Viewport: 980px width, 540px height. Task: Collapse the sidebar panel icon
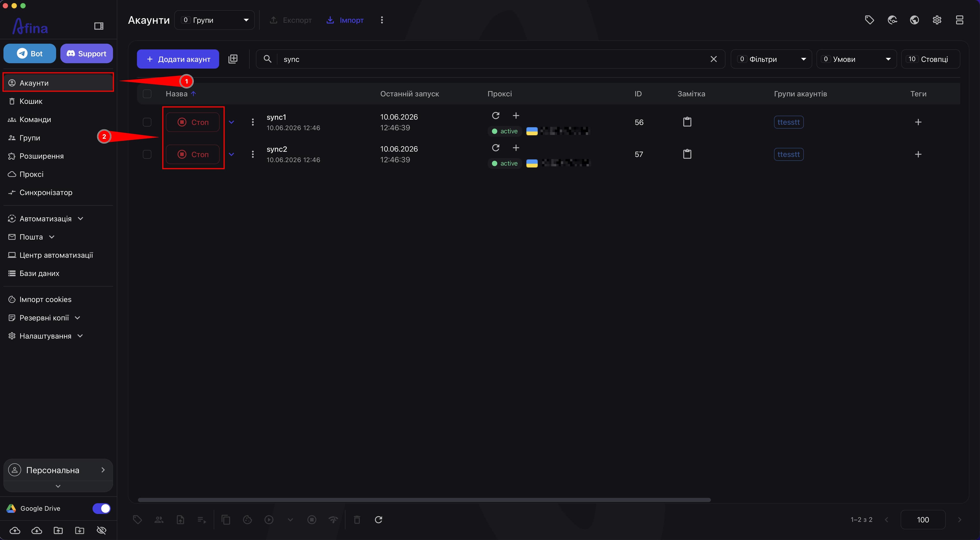coord(99,26)
